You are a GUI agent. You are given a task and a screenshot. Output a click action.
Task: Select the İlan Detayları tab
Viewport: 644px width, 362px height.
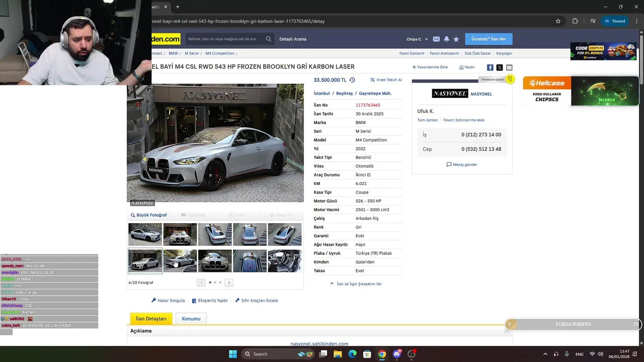(x=151, y=319)
